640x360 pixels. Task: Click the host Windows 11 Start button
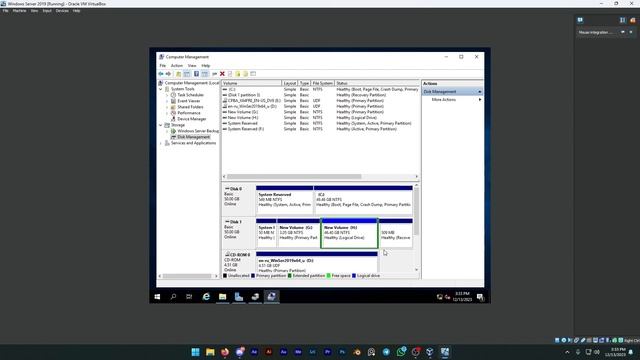(196, 352)
